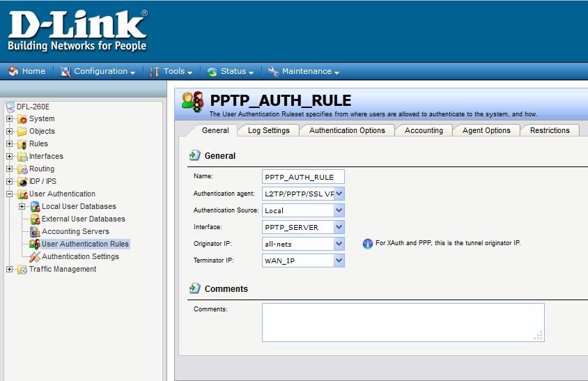The height and width of the screenshot is (381, 588).
Task: Click the User Authentication folder icon
Action: pos(22,194)
